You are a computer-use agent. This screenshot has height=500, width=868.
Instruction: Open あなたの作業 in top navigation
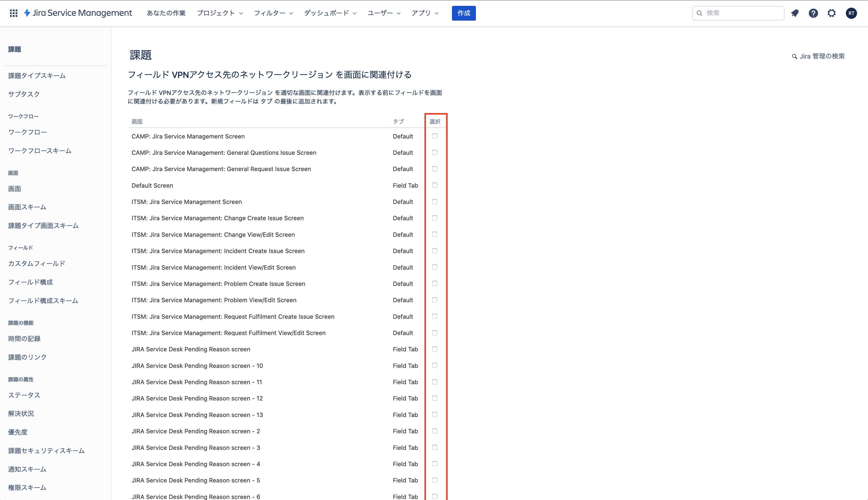[x=166, y=13]
